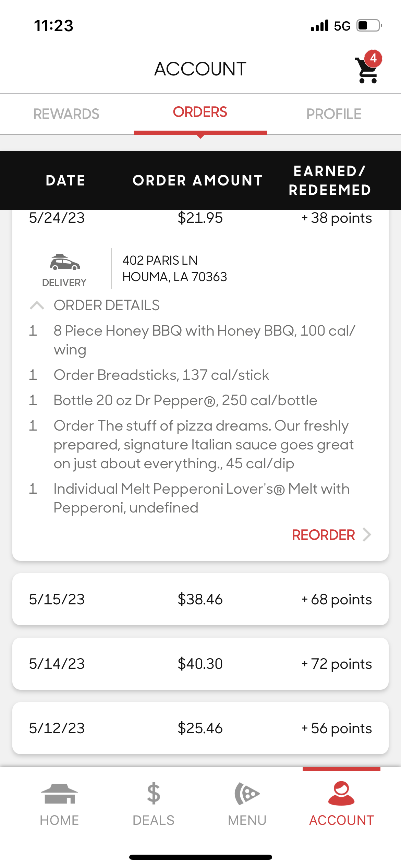
Task: Collapse the Order Details chevron
Action: click(x=37, y=305)
